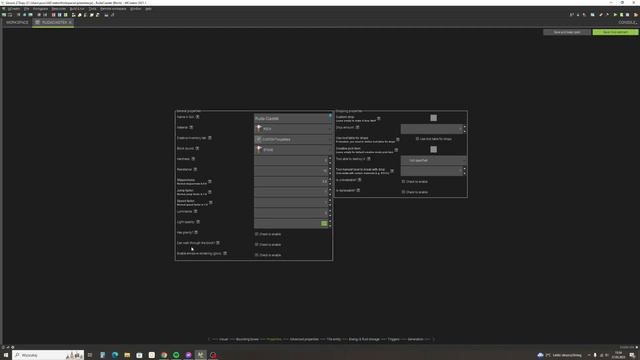Viewport: 640px width, 360px height.
Task: Open help icon beside Has gravity
Action: pyautogui.click(x=196, y=233)
